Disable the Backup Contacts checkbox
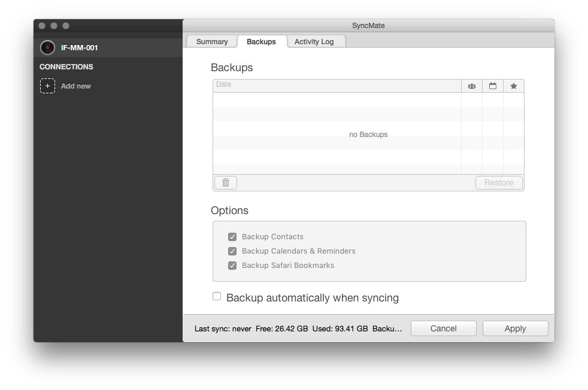The image size is (588, 390). coord(232,236)
